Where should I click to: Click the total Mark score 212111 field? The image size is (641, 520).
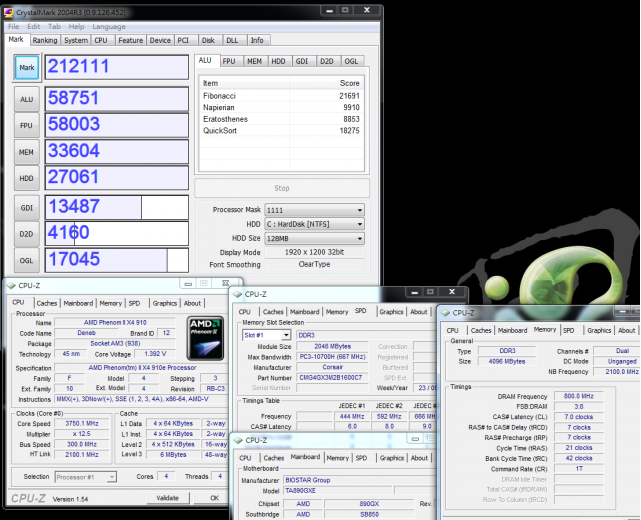(117, 67)
